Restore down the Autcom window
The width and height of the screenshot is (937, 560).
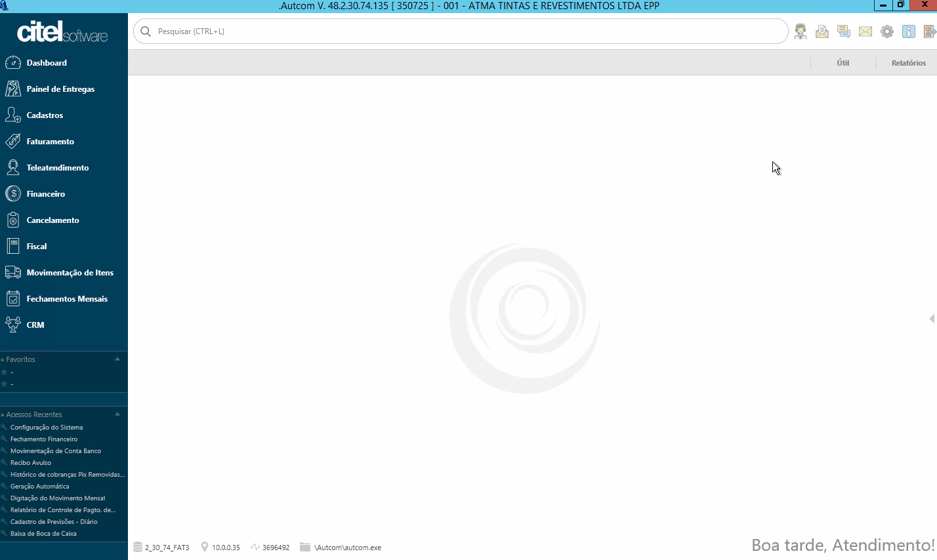coord(901,5)
